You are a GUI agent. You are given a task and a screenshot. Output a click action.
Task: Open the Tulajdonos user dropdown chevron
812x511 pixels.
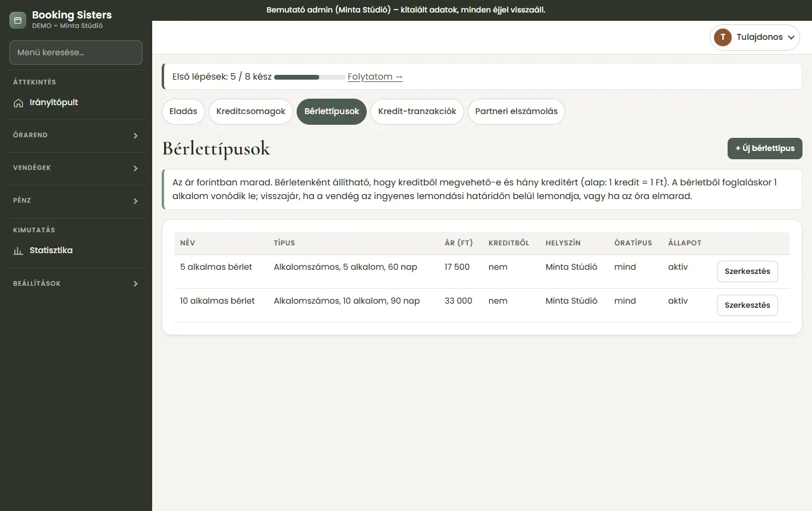pyautogui.click(x=791, y=37)
